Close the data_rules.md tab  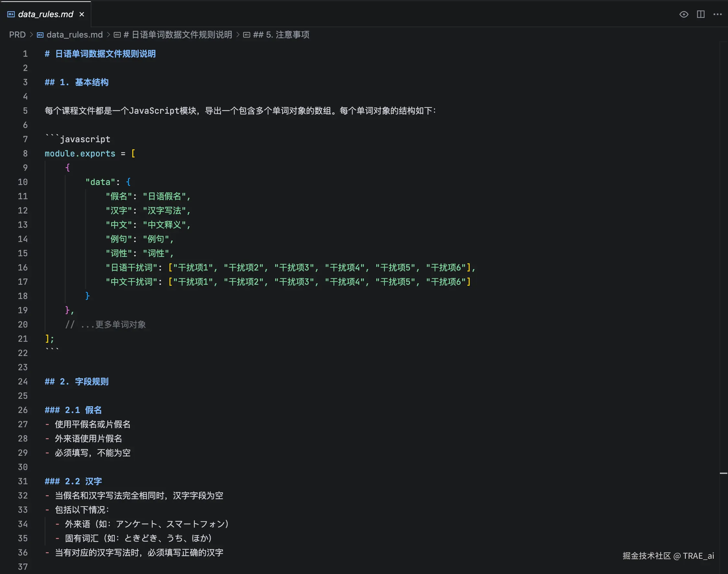82,14
